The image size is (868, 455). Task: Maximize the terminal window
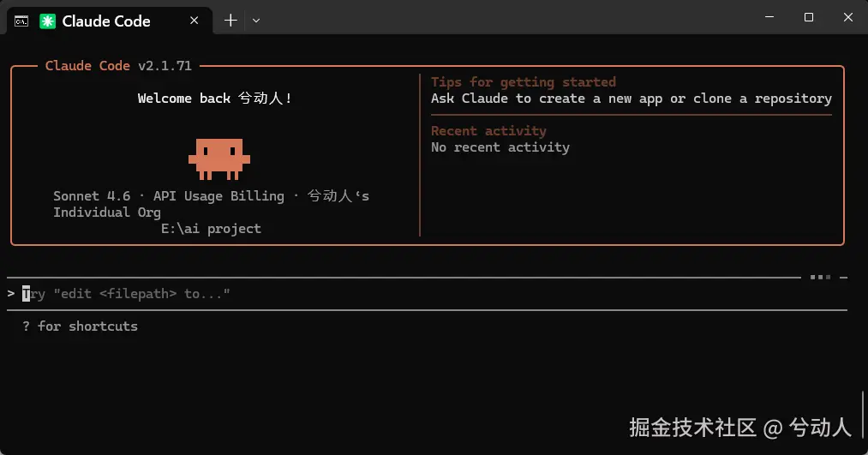point(808,17)
